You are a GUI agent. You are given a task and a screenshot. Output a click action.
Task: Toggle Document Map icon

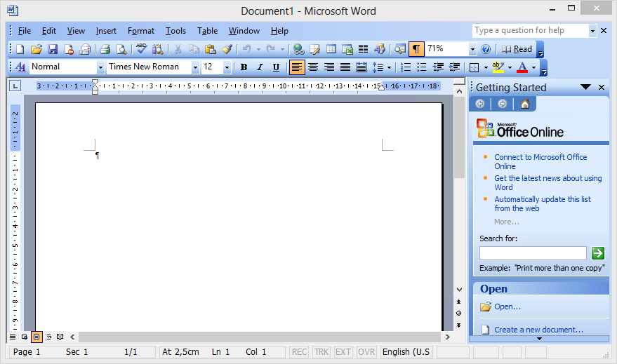point(400,49)
